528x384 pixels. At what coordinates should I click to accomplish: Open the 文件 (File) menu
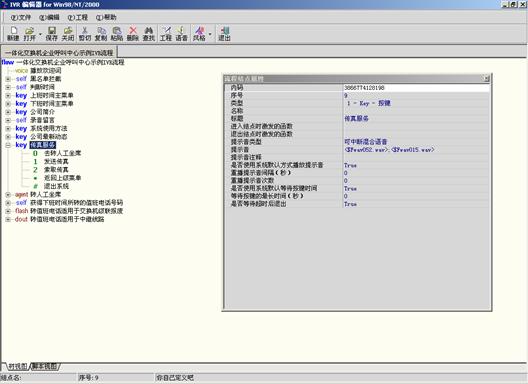(x=21, y=17)
